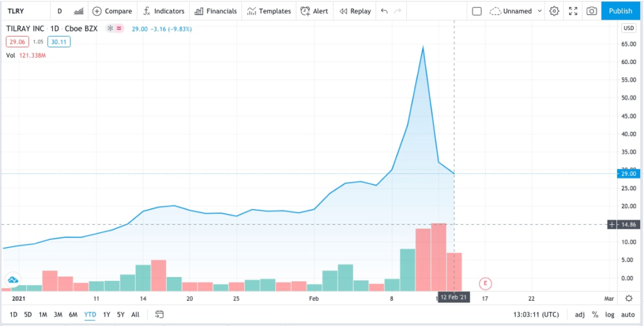
Task: Click the round cloud logo on chart
Action: (x=13, y=281)
